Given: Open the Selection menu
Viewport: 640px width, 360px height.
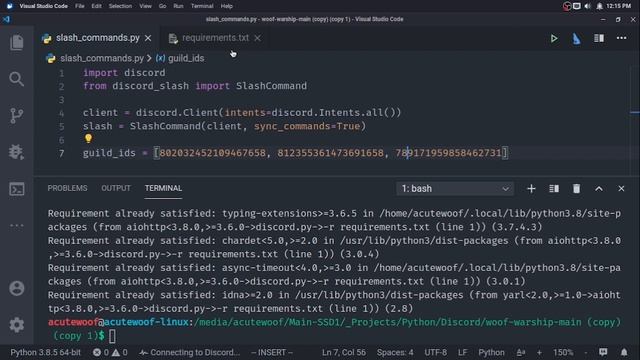Looking at the screenshot, I should click(120, 6).
